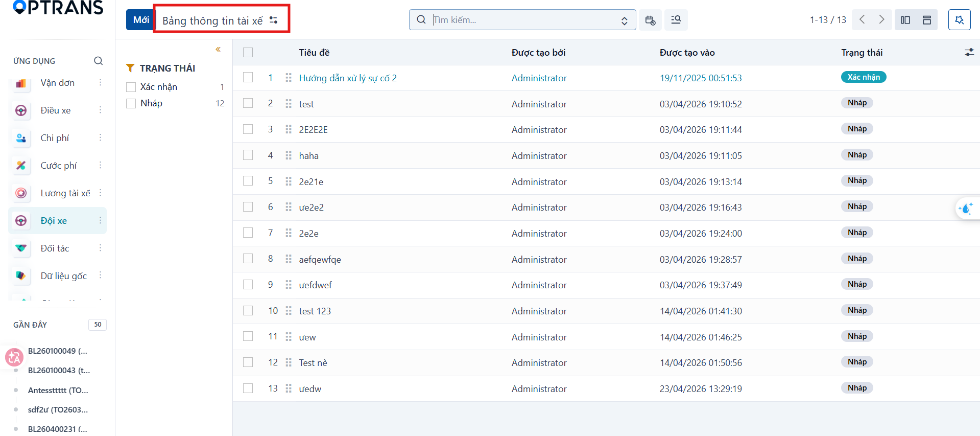The image size is (980, 436).
Task: Switch to list layout view icon
Action: tap(927, 20)
